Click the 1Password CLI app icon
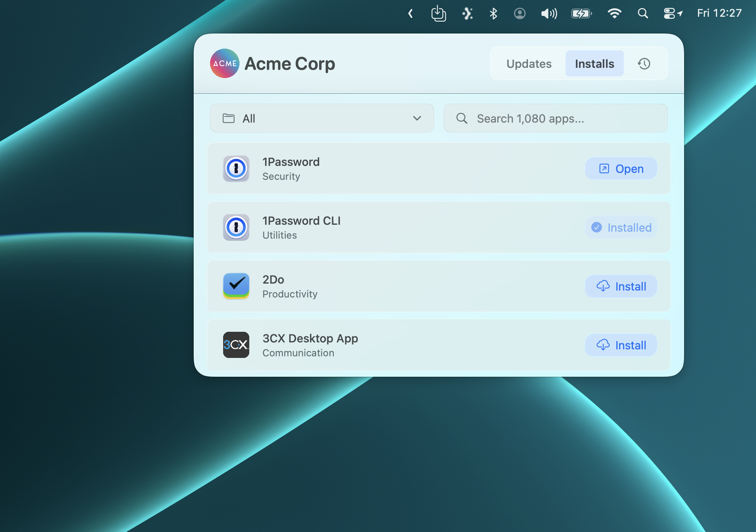The height and width of the screenshot is (532, 756). (236, 227)
